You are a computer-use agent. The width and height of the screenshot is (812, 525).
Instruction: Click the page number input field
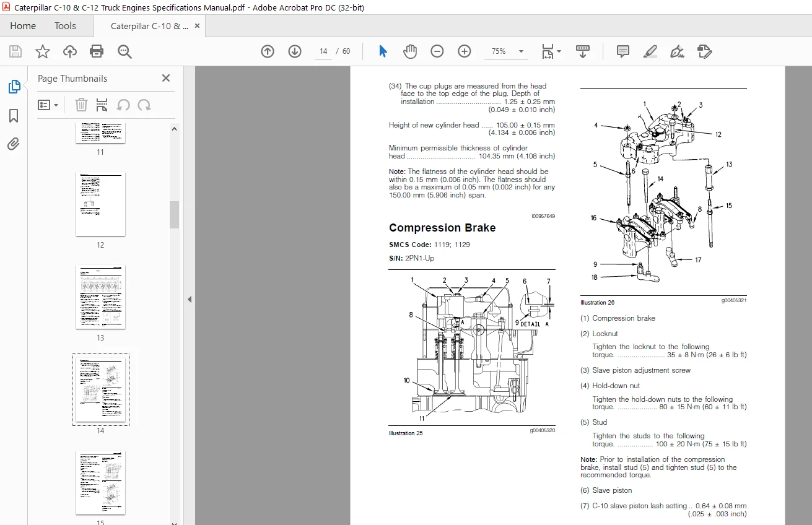tap(323, 51)
